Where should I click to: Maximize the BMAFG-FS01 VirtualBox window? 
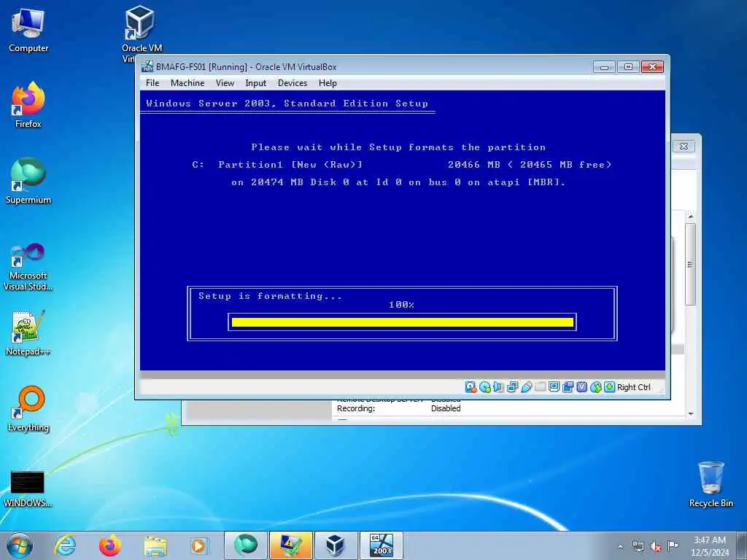pyautogui.click(x=628, y=66)
